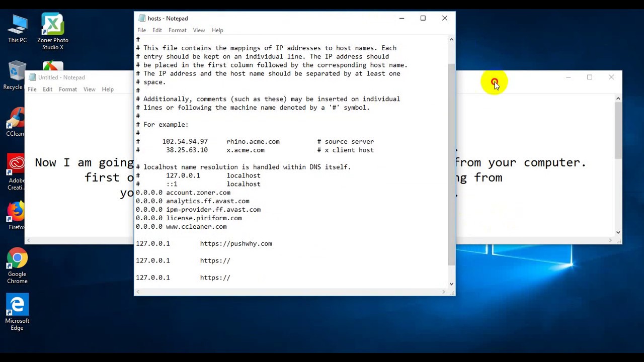Click the Untitled Notepad title bar icon

(32, 77)
